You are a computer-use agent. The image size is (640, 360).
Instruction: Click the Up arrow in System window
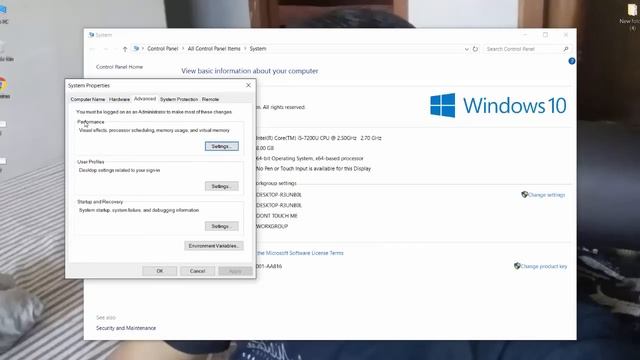tap(125, 49)
